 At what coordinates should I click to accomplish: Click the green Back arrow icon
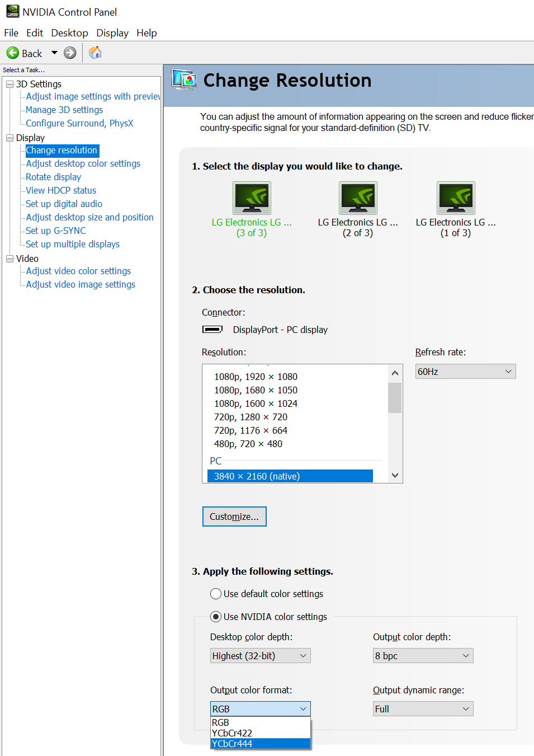(12, 53)
